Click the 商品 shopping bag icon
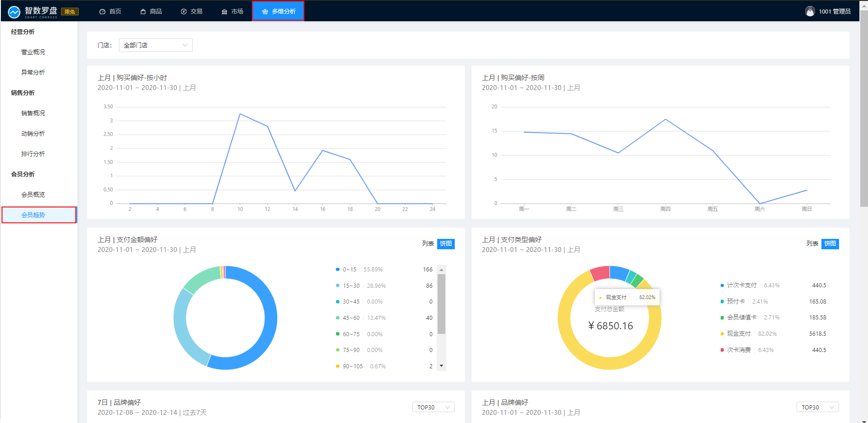This screenshot has width=868, height=423. click(143, 12)
